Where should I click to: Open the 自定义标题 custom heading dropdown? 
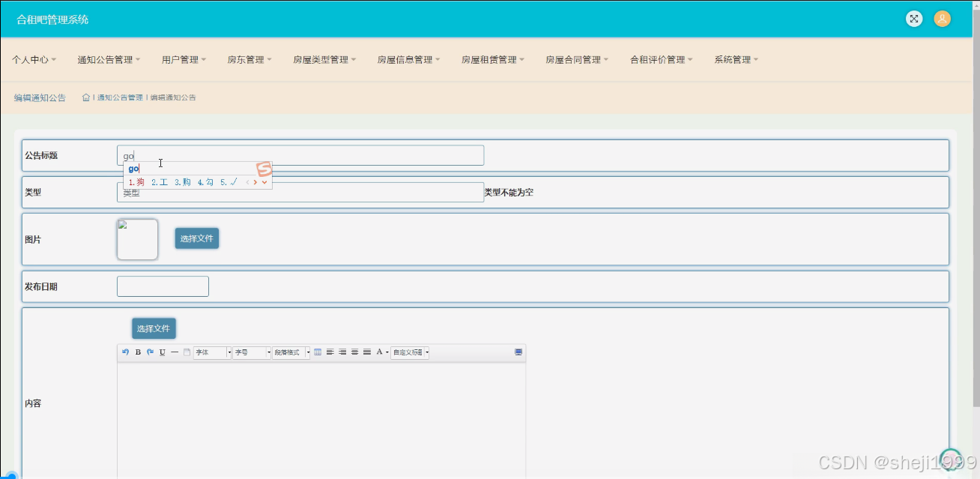[x=410, y=352]
